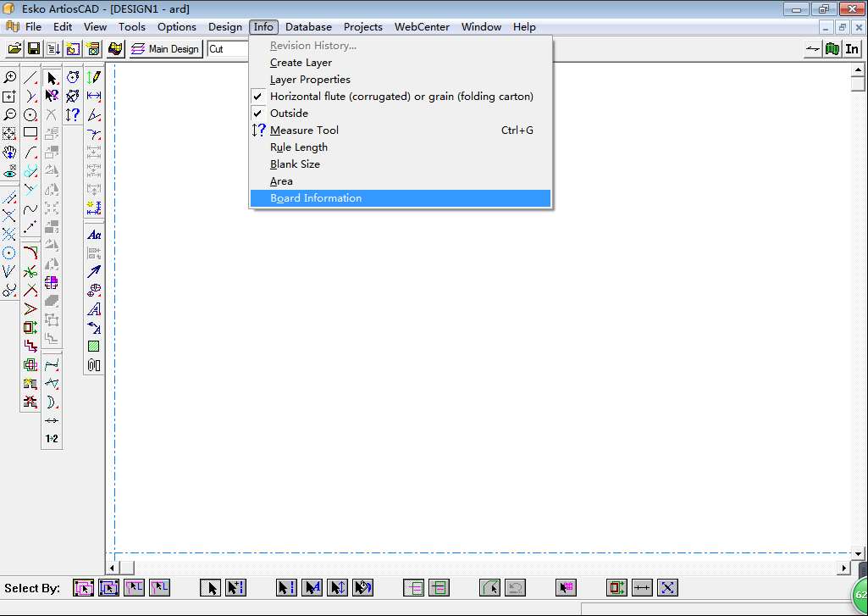Viewport: 868px width, 616px height.
Task: Choose Board Information from Info menu
Action: point(401,198)
